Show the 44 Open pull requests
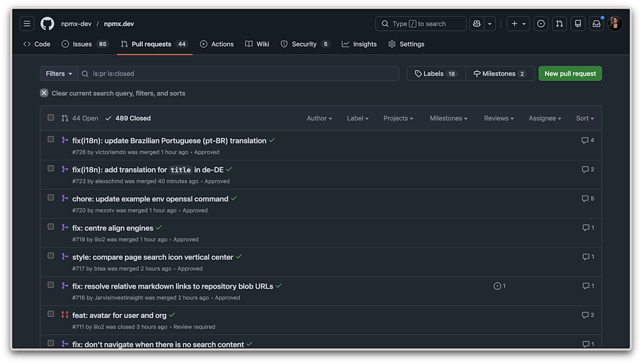Viewport: 642px width, 364px height. click(80, 118)
